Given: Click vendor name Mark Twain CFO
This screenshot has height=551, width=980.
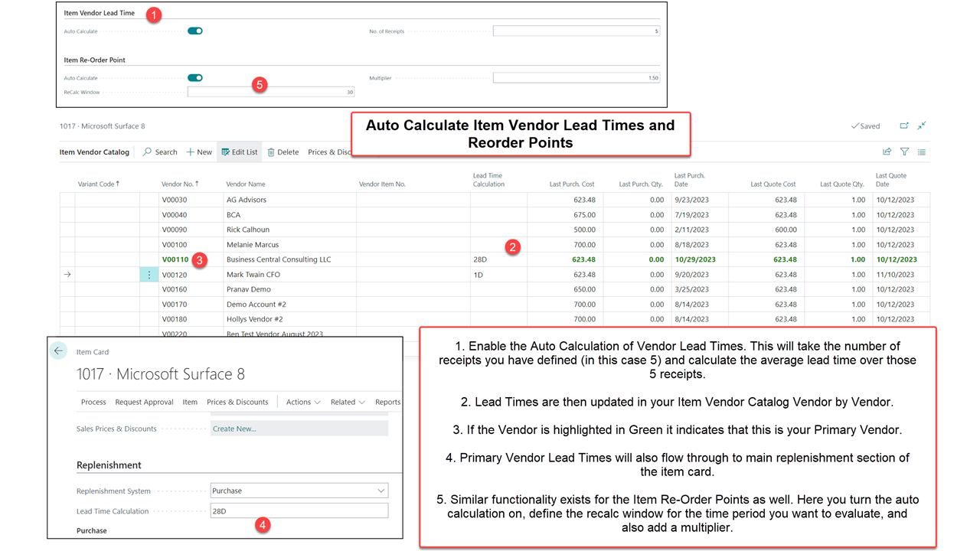Looking at the screenshot, I should pyautogui.click(x=253, y=275).
